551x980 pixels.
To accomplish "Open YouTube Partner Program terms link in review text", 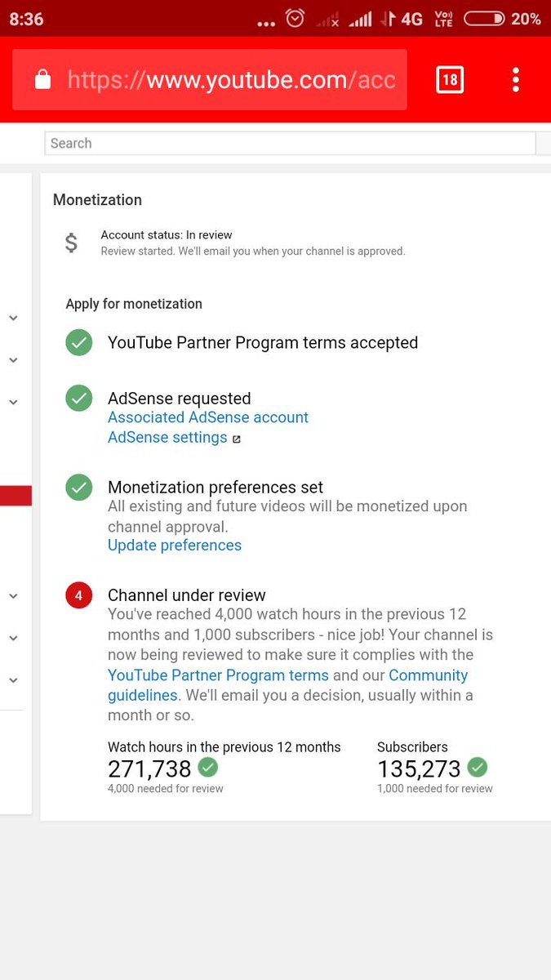I will coord(218,675).
